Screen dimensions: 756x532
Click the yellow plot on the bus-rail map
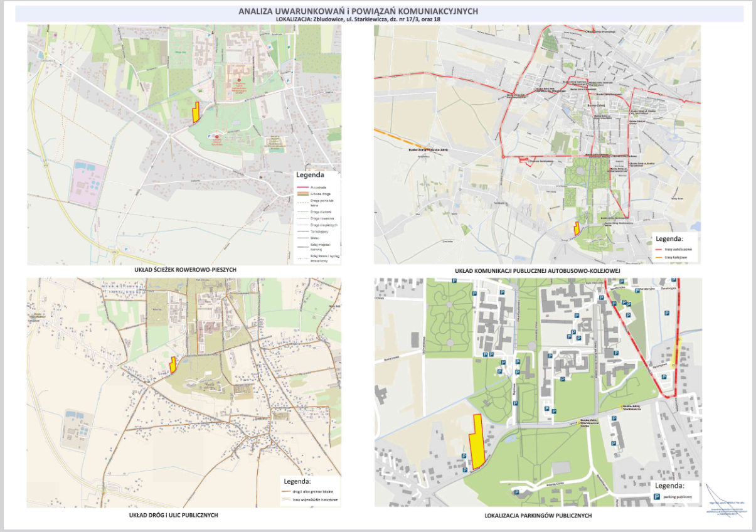click(577, 229)
